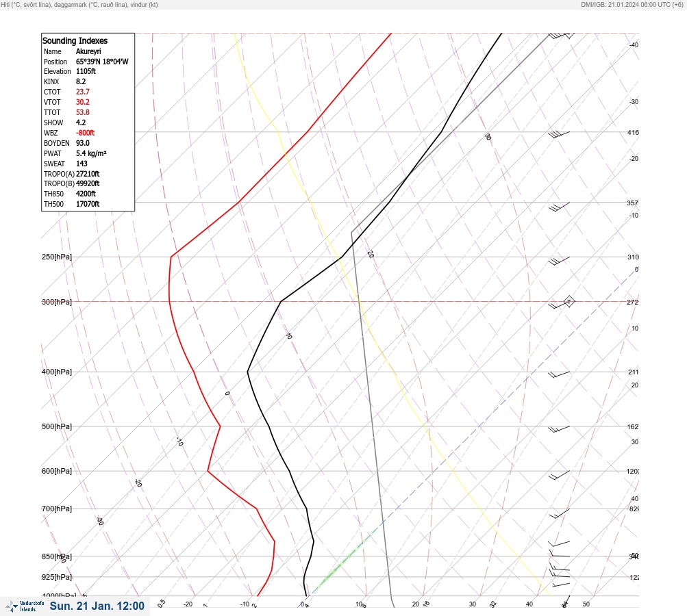Viewport: 687px width, 616px height.
Task: Click the 700[hPa] pressure label
Action: click(x=57, y=509)
